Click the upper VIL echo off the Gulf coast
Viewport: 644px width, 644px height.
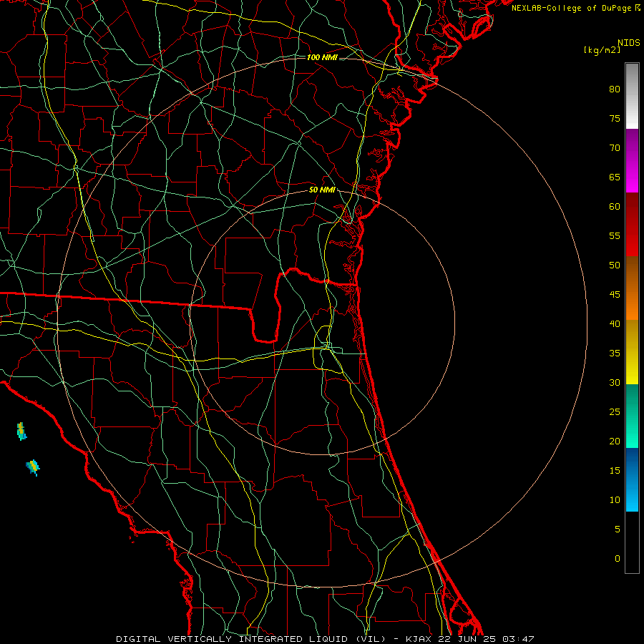pyautogui.click(x=21, y=431)
